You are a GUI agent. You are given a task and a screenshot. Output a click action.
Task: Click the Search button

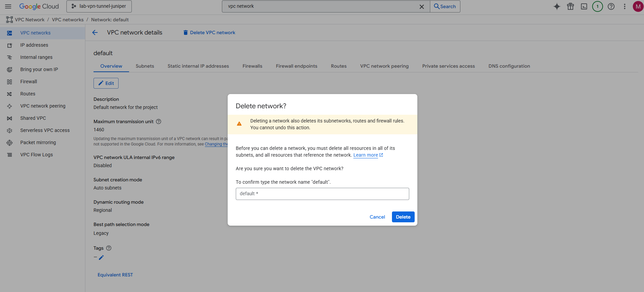click(445, 6)
